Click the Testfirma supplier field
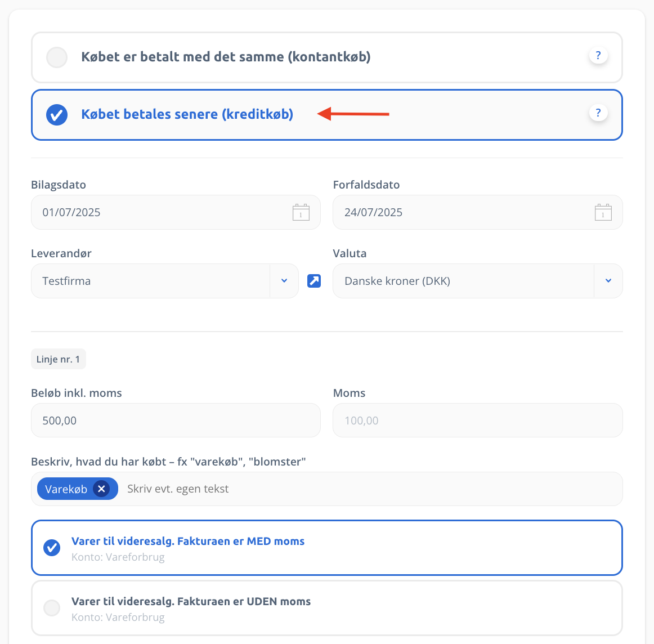654x644 pixels. coord(151,281)
